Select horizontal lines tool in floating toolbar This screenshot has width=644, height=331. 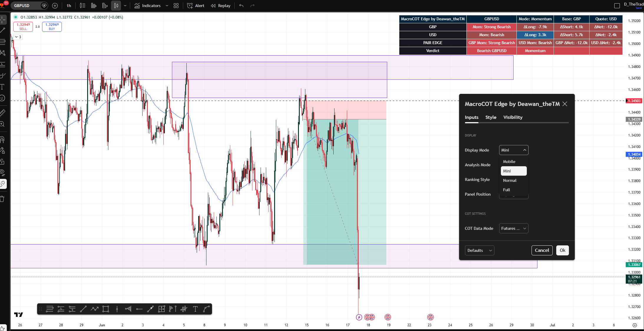click(50, 309)
